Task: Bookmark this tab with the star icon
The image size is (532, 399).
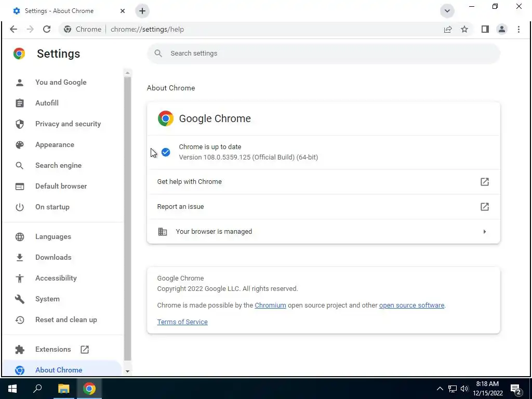Action: coord(464,29)
